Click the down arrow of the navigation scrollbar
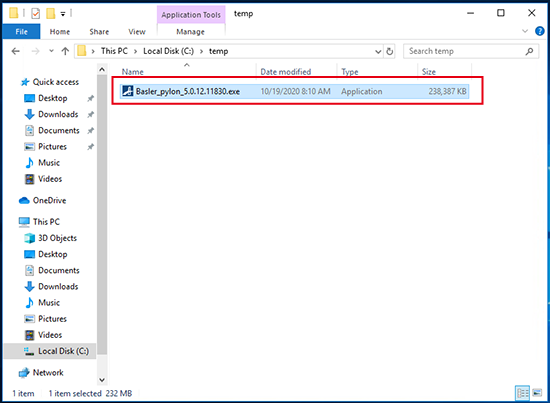This screenshot has width=551, height=404. 102,380
